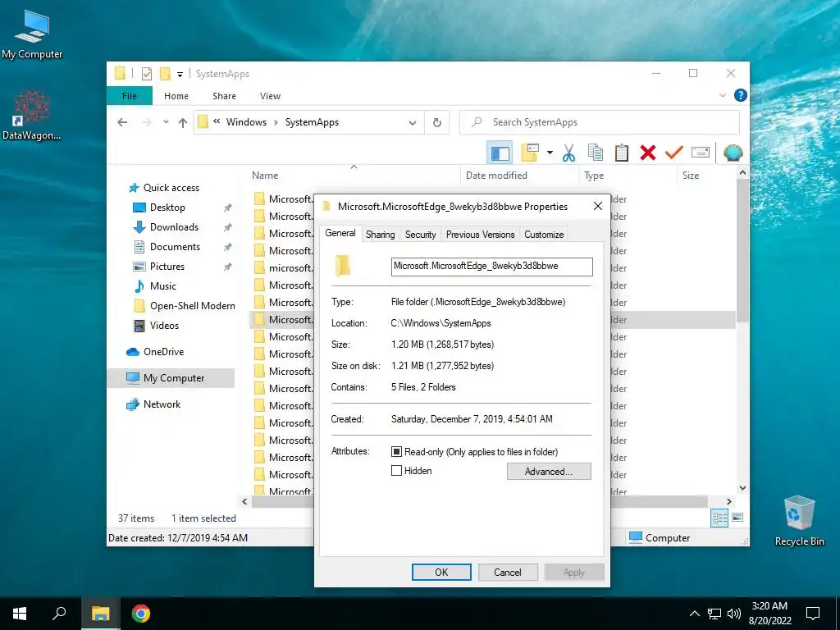Switch to large icons view in status bar
The width and height of the screenshot is (840, 630).
point(737,518)
